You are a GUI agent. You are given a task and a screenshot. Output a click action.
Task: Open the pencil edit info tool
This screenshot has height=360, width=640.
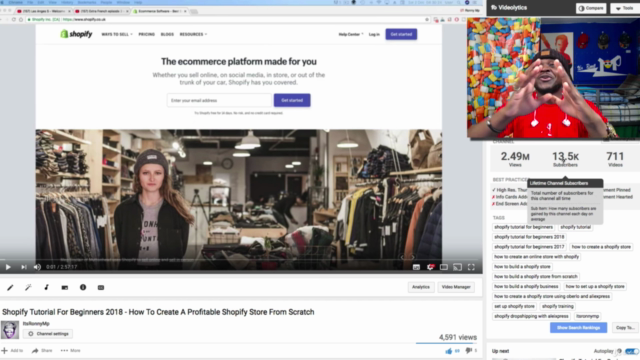tap(10, 287)
